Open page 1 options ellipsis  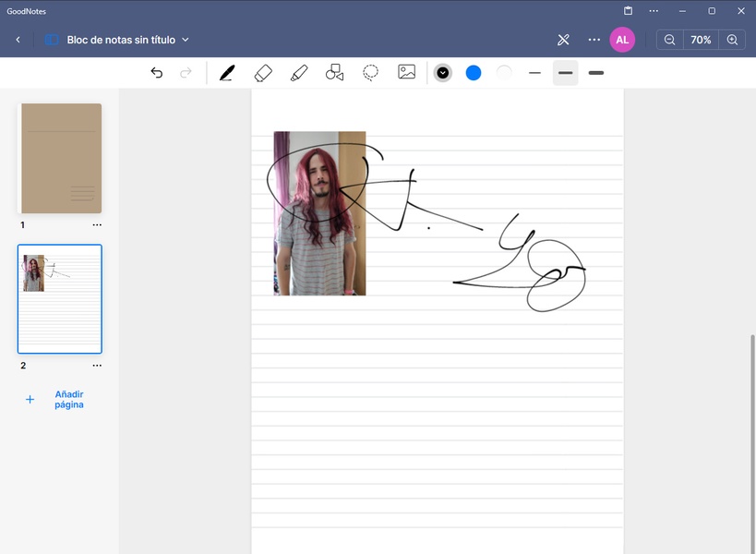click(97, 225)
